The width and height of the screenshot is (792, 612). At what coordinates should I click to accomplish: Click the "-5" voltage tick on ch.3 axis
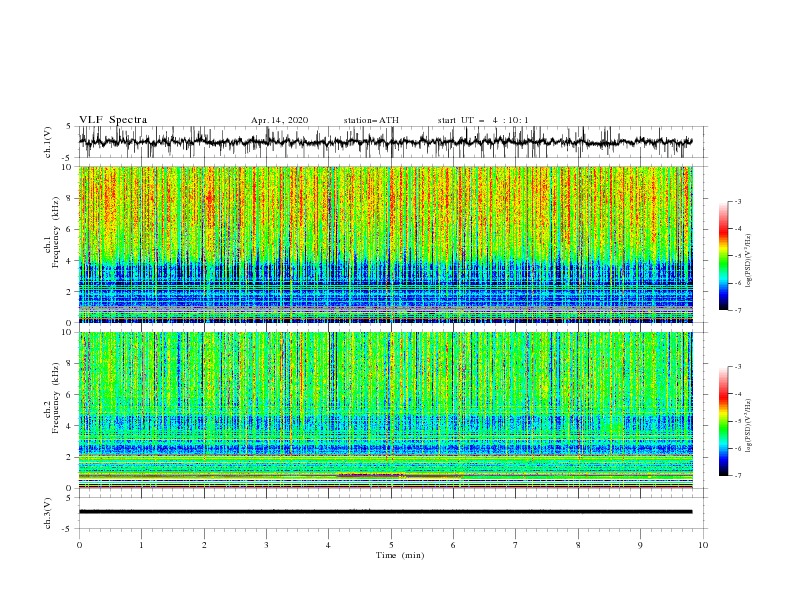68,529
